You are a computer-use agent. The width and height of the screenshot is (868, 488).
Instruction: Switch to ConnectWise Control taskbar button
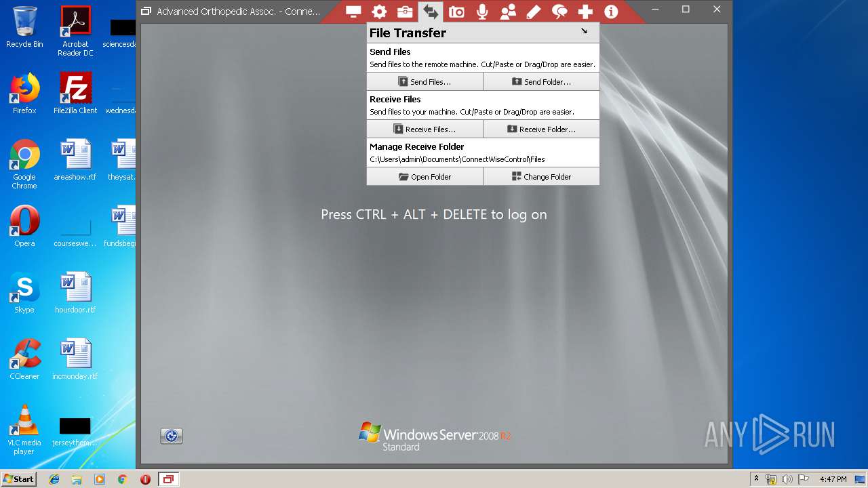tap(168, 479)
